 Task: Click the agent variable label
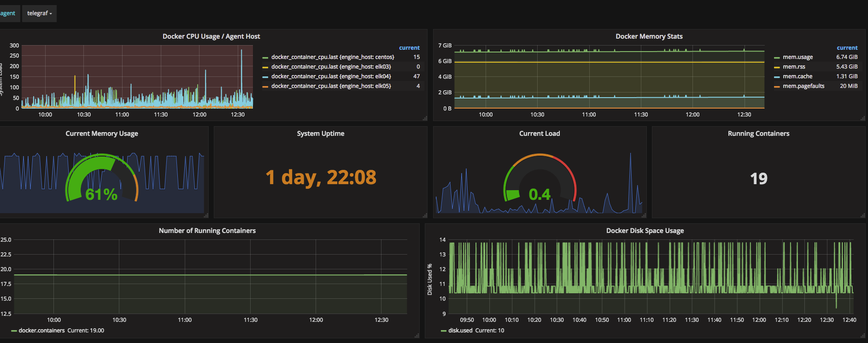[x=7, y=13]
